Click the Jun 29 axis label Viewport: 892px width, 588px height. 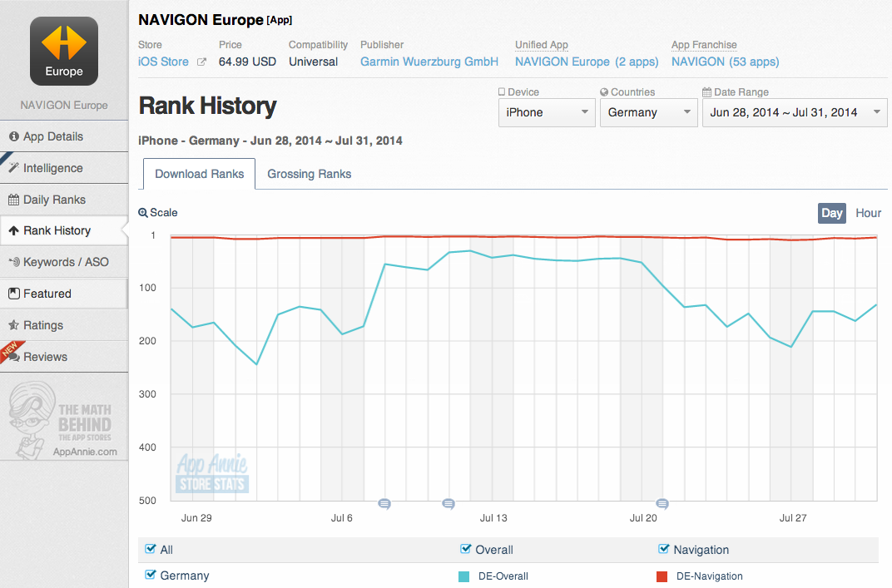click(196, 518)
